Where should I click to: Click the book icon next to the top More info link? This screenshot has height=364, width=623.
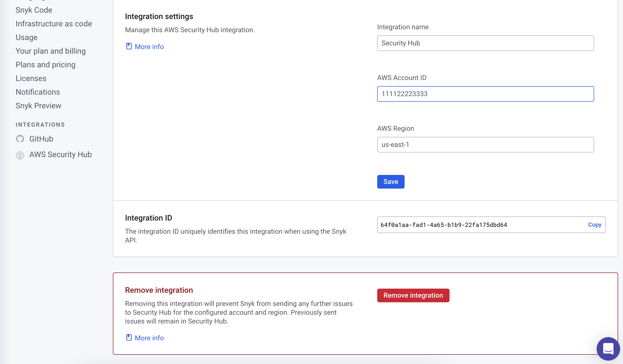(x=129, y=46)
